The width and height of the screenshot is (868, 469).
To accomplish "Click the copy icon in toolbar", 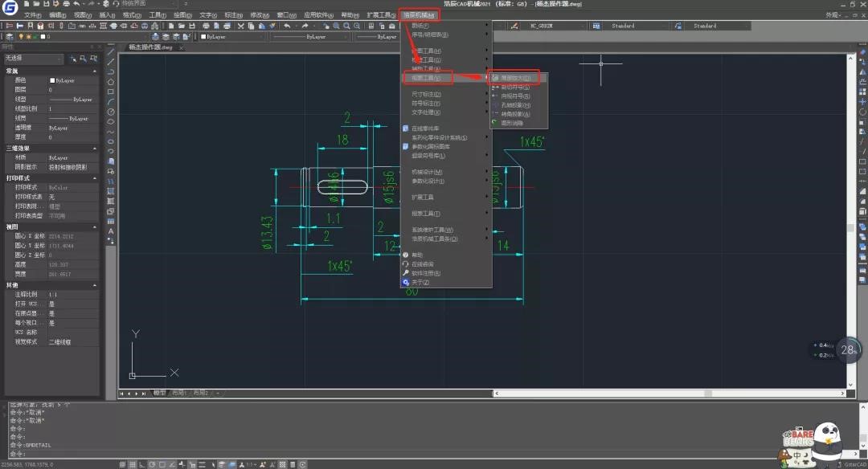I will pos(251,26).
